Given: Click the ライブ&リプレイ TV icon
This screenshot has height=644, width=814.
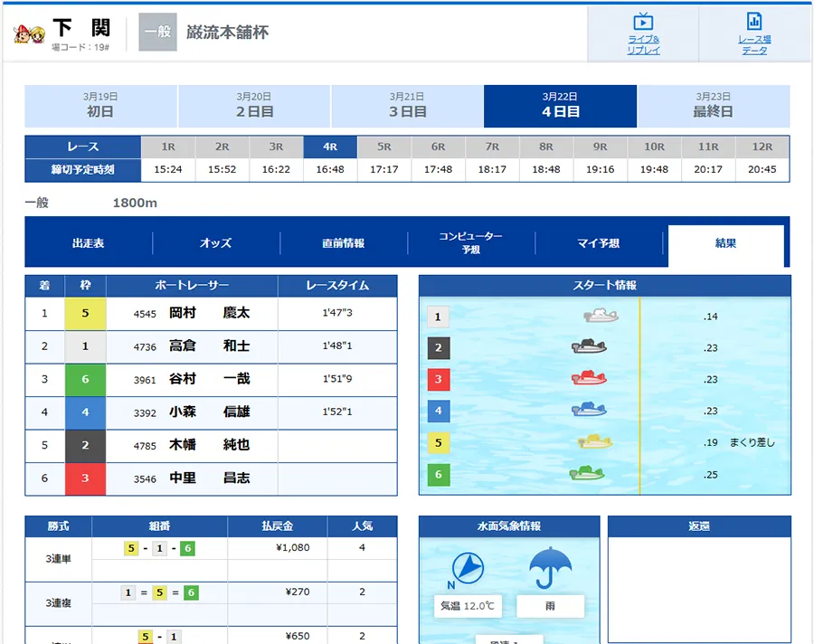Looking at the screenshot, I should tap(643, 23).
